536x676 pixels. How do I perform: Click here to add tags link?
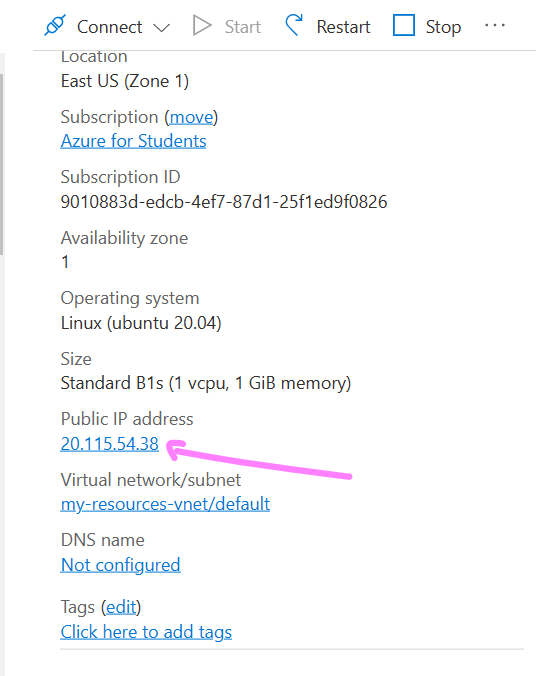click(x=146, y=632)
